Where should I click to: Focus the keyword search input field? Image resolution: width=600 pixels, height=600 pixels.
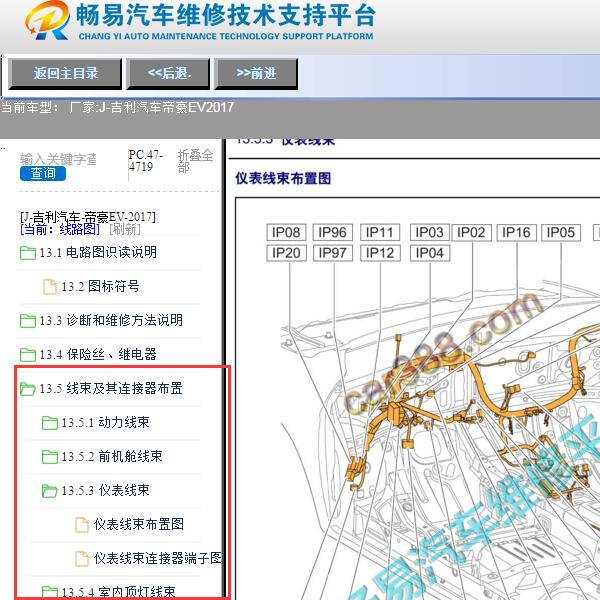click(x=58, y=159)
